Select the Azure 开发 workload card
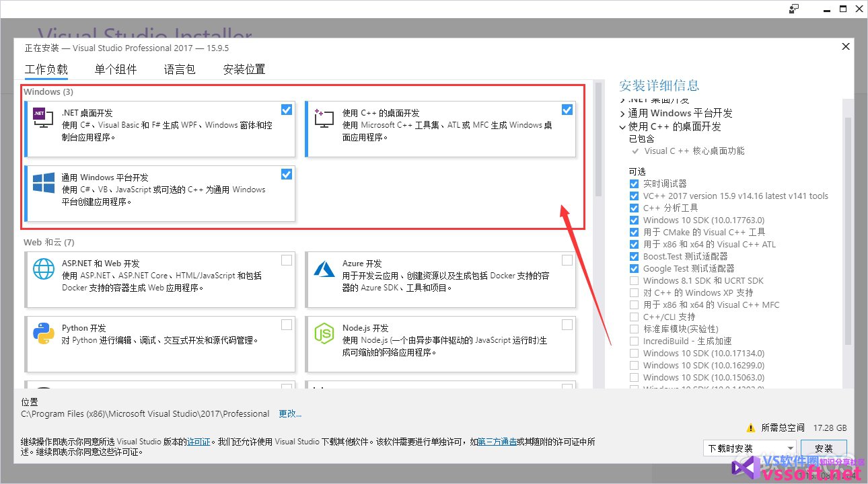Viewport: 868px width, 484px height. coord(440,280)
